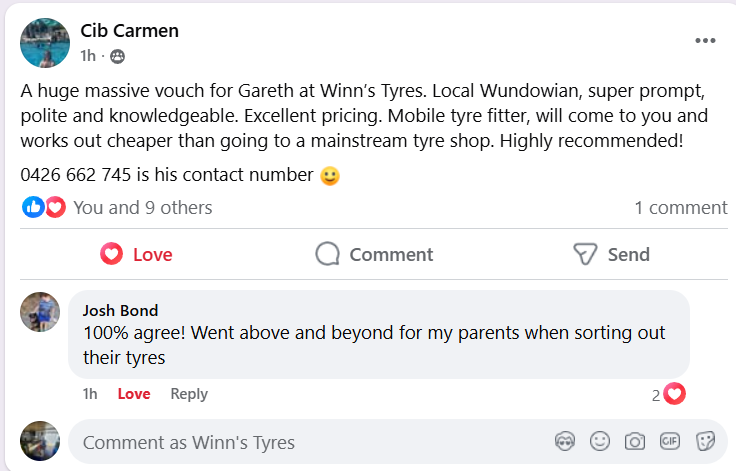The height and width of the screenshot is (471, 736).
Task: Expand the 1 comment link
Action: coord(680,207)
